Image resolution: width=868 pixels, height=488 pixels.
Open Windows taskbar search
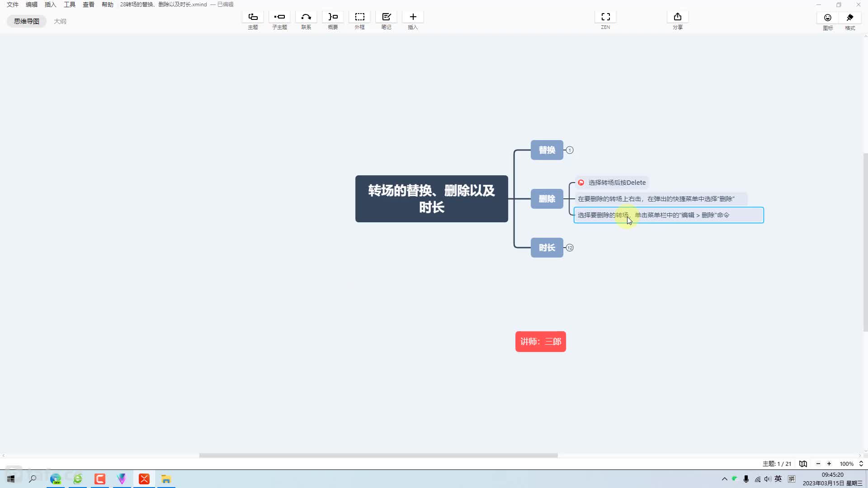coord(33,479)
